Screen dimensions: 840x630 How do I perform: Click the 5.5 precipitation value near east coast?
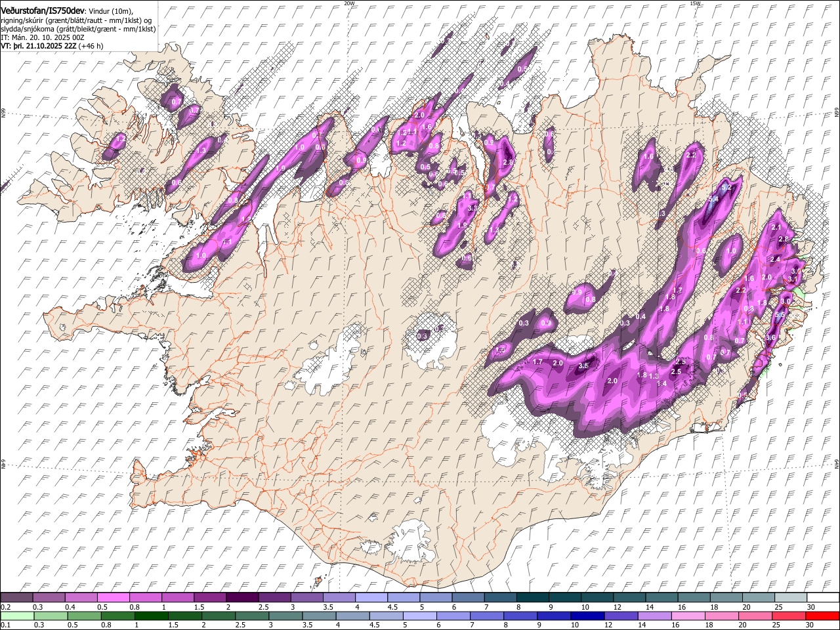pos(780,315)
